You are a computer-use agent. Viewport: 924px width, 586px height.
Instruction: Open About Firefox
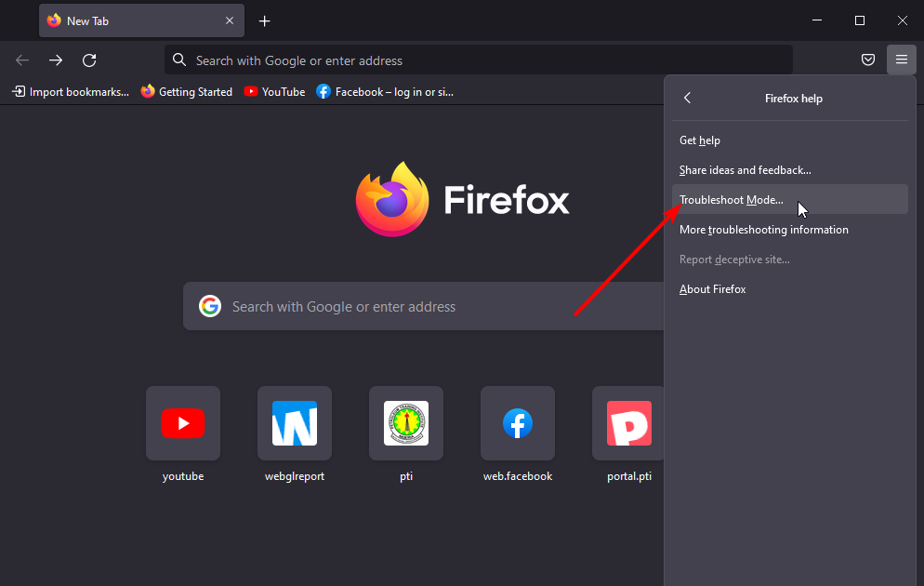tap(712, 288)
